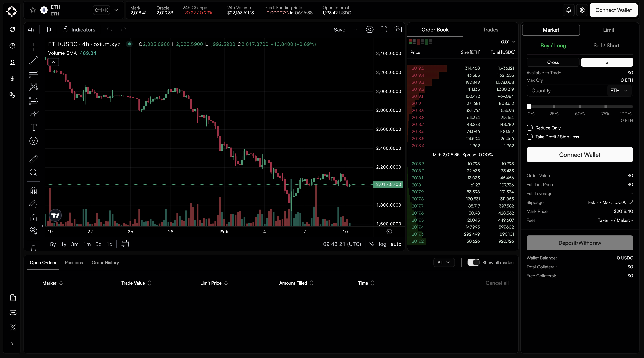Switch to the Limit order tab
Image resolution: width=644 pixels, height=358 pixels.
point(608,30)
